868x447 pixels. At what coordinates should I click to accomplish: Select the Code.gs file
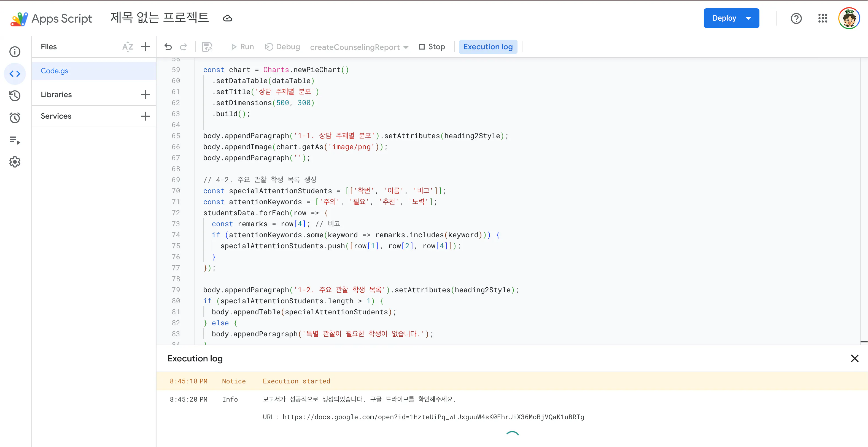[55, 71]
